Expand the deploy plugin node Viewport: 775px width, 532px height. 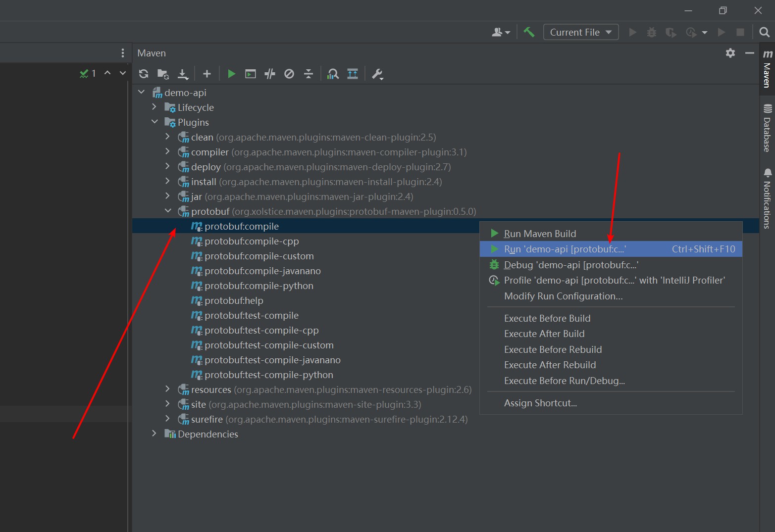click(167, 166)
